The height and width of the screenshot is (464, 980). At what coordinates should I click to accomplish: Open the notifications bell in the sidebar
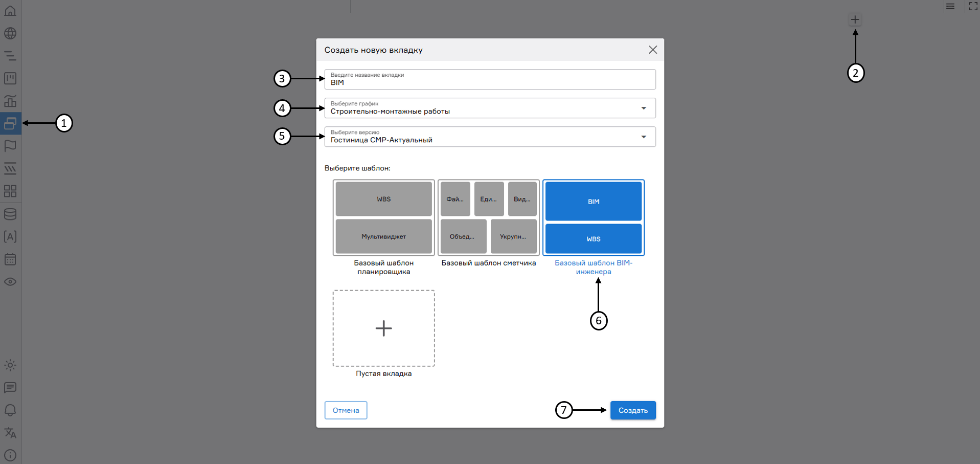pyautogui.click(x=10, y=410)
